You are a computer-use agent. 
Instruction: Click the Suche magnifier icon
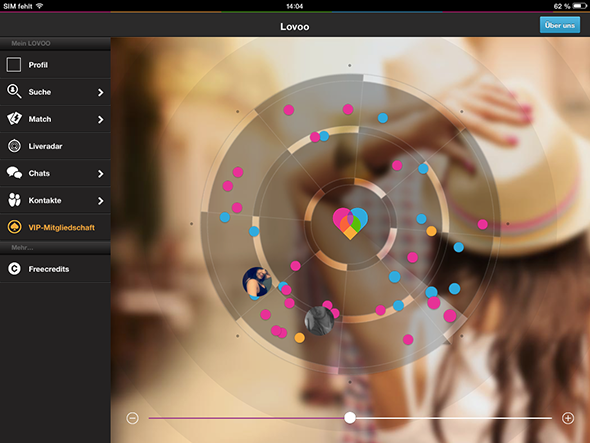pos(14,91)
